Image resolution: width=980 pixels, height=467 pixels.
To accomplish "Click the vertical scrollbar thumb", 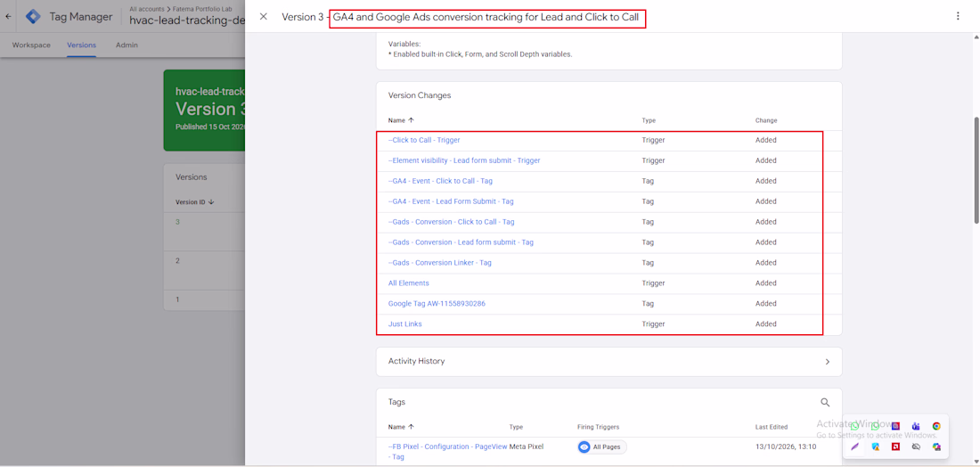I will [x=976, y=168].
